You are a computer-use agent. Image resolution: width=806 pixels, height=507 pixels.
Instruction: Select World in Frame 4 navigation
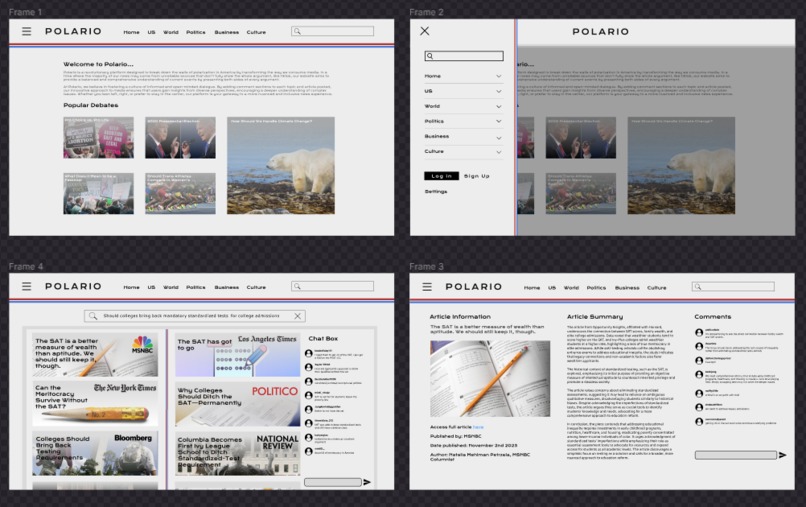point(171,287)
